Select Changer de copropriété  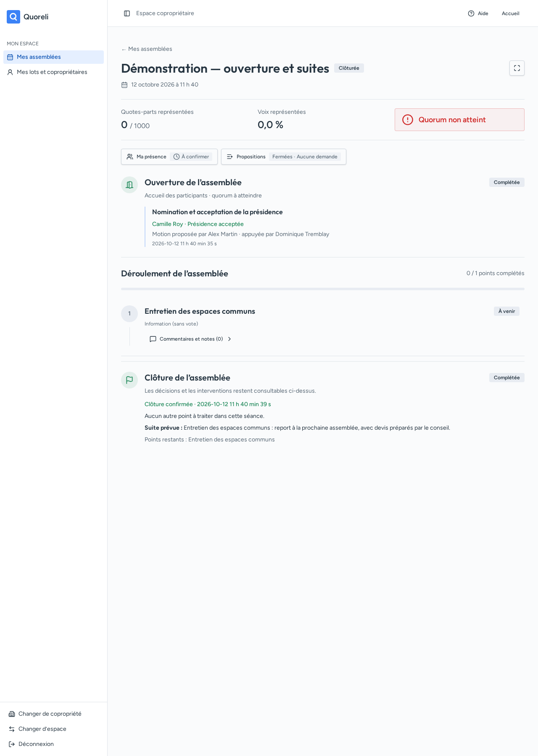[53, 714]
